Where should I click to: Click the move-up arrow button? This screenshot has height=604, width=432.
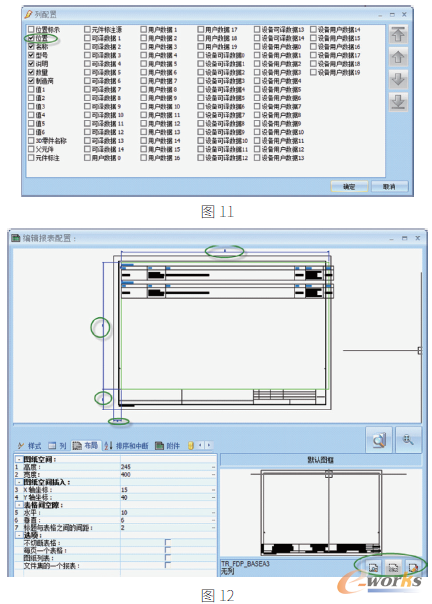[x=398, y=58]
